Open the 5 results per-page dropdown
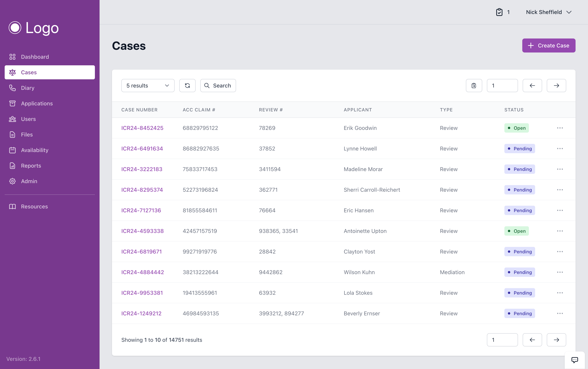Screen dimensions: 588x369 click(x=148, y=85)
